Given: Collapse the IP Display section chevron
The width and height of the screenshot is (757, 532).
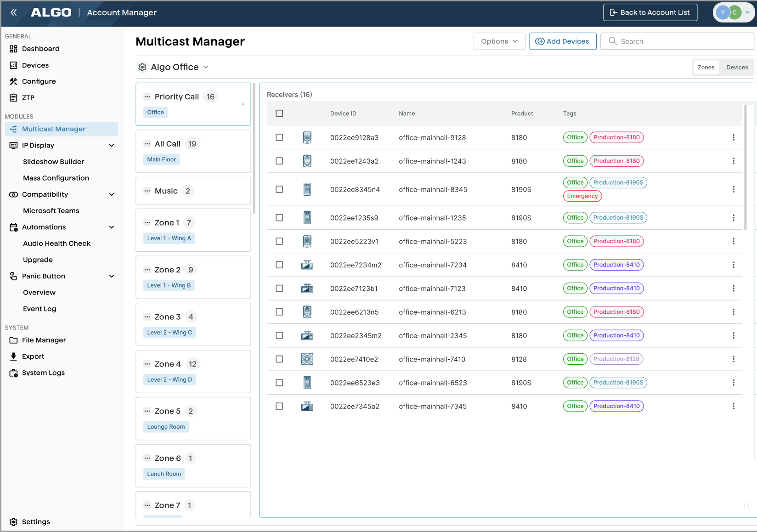Looking at the screenshot, I should 112,146.
